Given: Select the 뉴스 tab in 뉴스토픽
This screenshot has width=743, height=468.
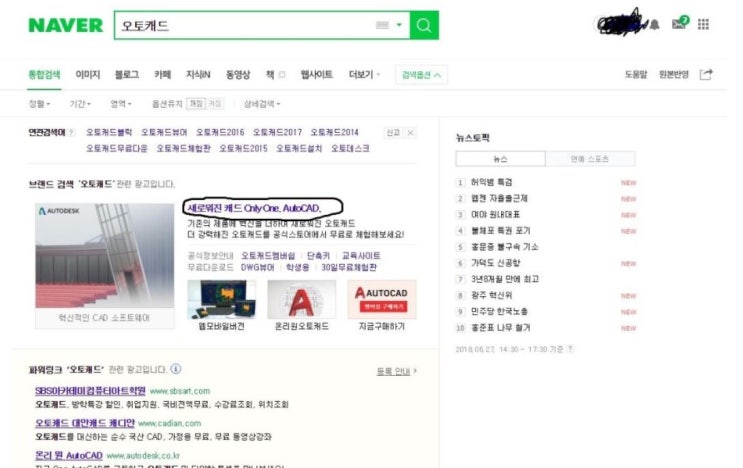Looking at the screenshot, I should tap(500, 159).
